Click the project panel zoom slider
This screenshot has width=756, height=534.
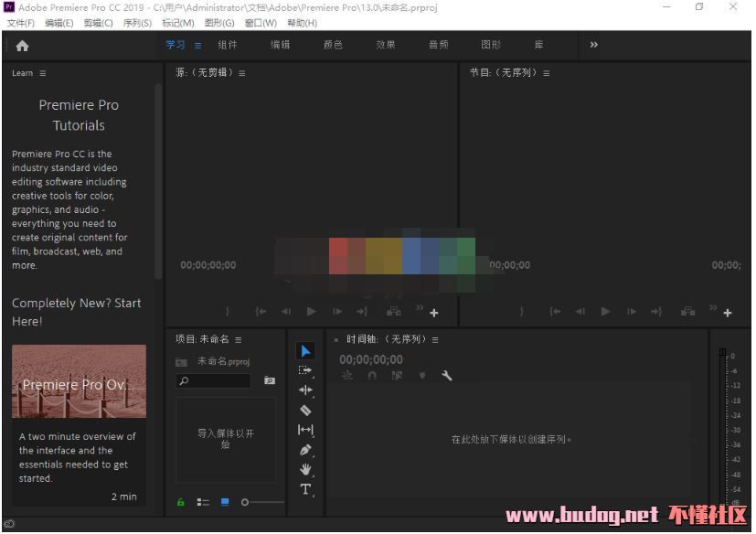pos(263,502)
